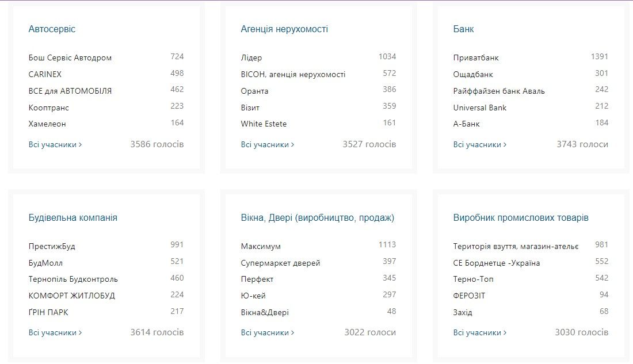633x364 pixels.
Task: View all participants of Будівельна компанія
Action: pos(55,333)
